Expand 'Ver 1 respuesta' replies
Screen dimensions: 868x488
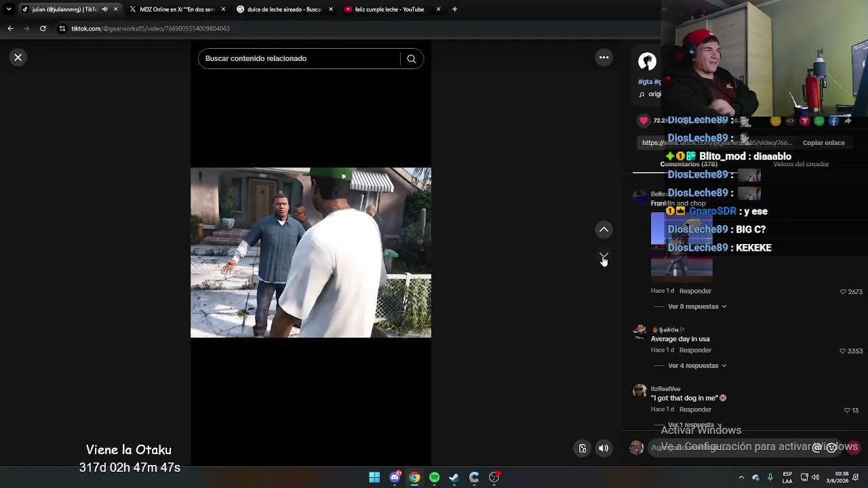click(695, 425)
